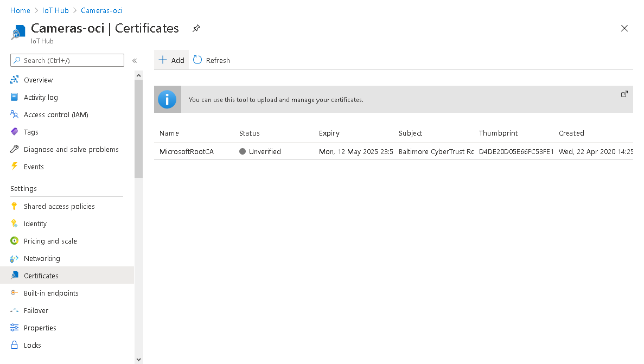Screen dimensions: 644x364
Task: Click the sidebar scrollbar thumb
Action: click(x=138, y=129)
